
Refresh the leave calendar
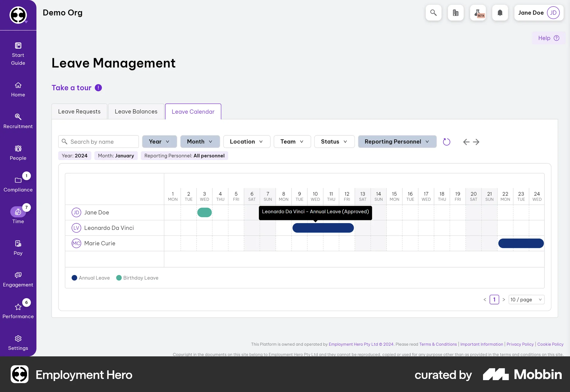(x=446, y=142)
